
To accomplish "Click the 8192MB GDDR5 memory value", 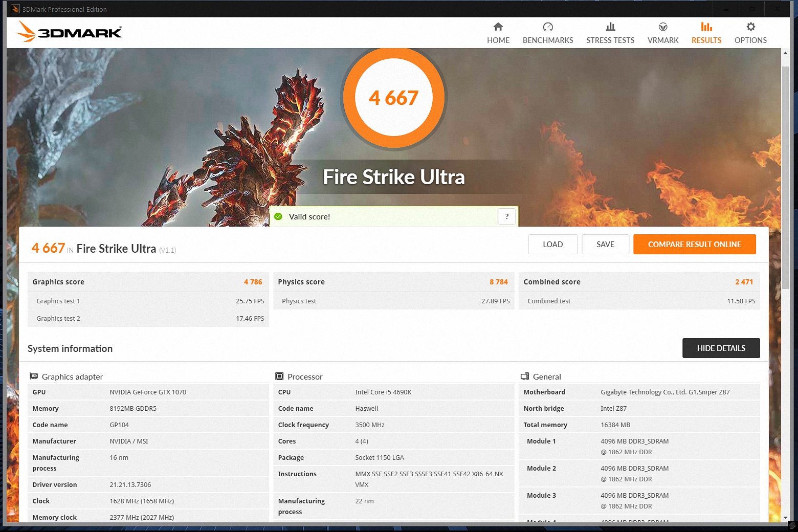I will tap(133, 408).
